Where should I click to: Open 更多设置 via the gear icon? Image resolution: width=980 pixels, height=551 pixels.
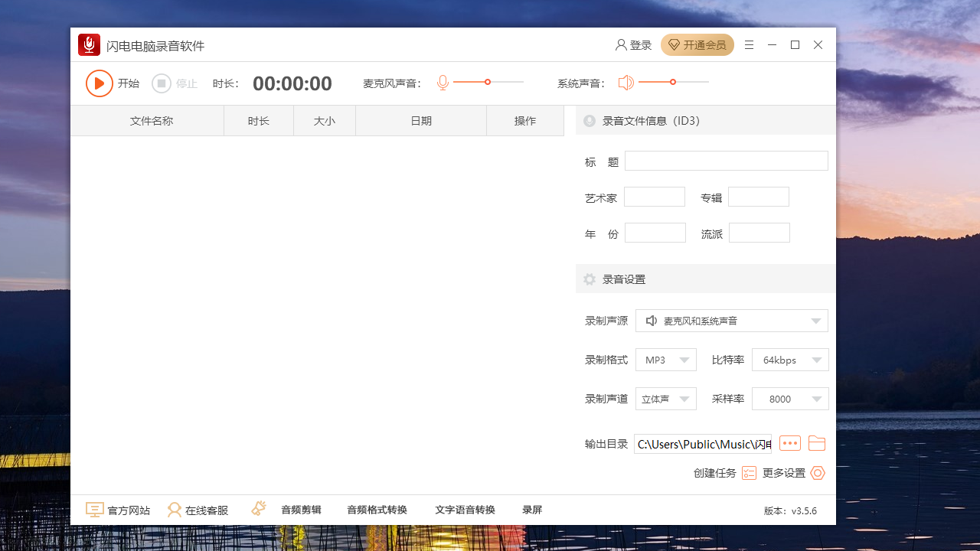817,473
